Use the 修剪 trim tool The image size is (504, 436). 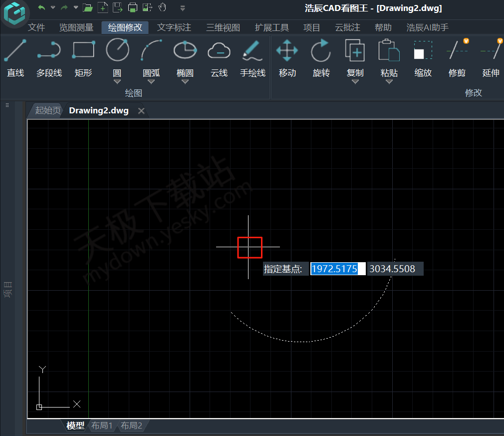pos(457,58)
